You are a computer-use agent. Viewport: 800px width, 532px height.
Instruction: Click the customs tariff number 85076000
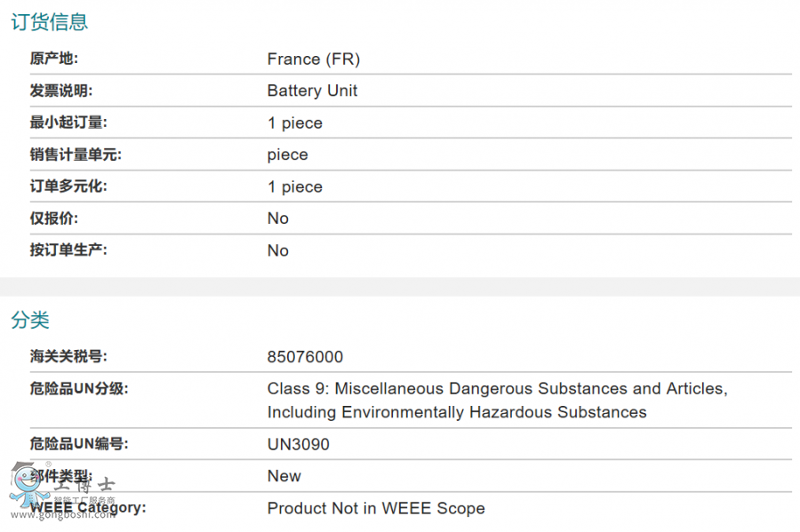(305, 357)
